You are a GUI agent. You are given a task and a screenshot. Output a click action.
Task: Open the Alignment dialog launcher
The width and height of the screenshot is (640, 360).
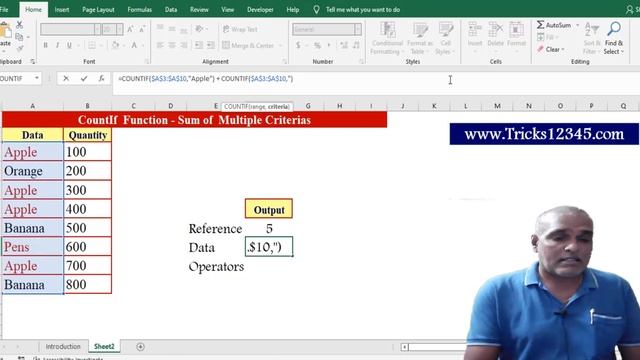click(x=284, y=61)
